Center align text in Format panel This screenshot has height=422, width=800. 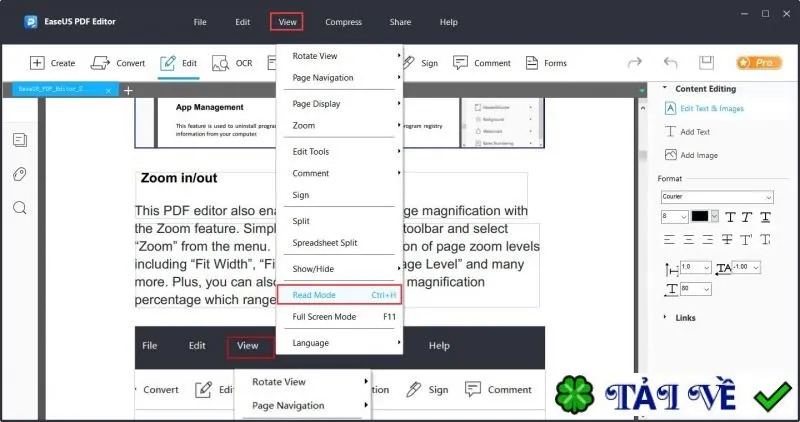689,239
